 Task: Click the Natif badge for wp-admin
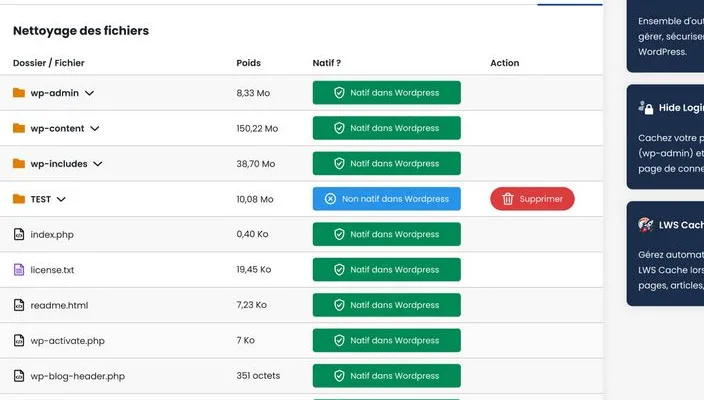point(386,93)
